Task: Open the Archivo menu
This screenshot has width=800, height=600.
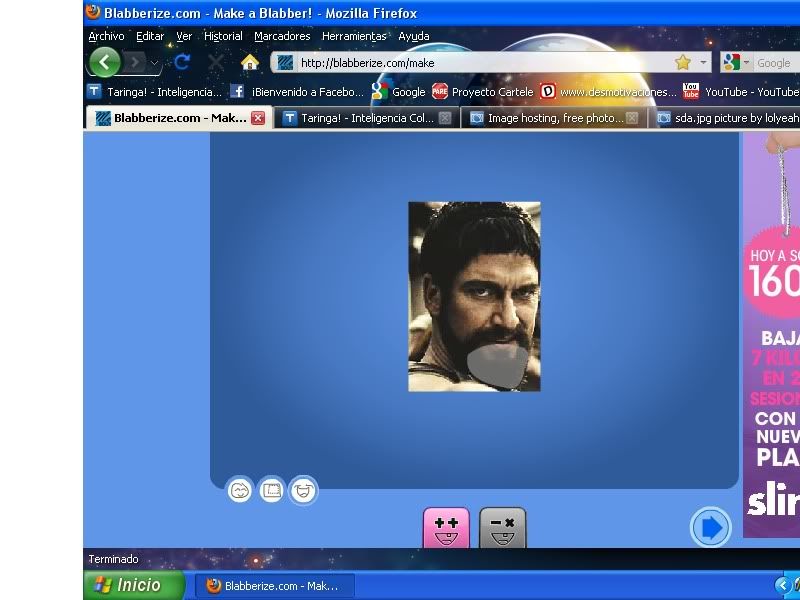Action: tap(106, 36)
